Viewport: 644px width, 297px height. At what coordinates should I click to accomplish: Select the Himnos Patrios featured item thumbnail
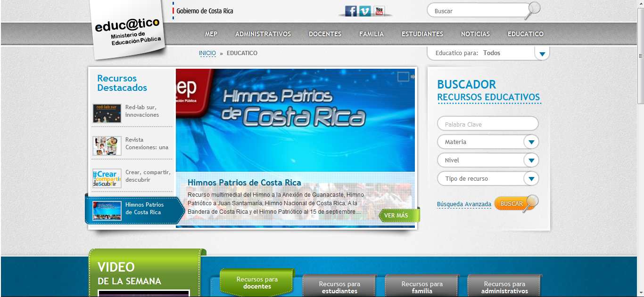[107, 211]
